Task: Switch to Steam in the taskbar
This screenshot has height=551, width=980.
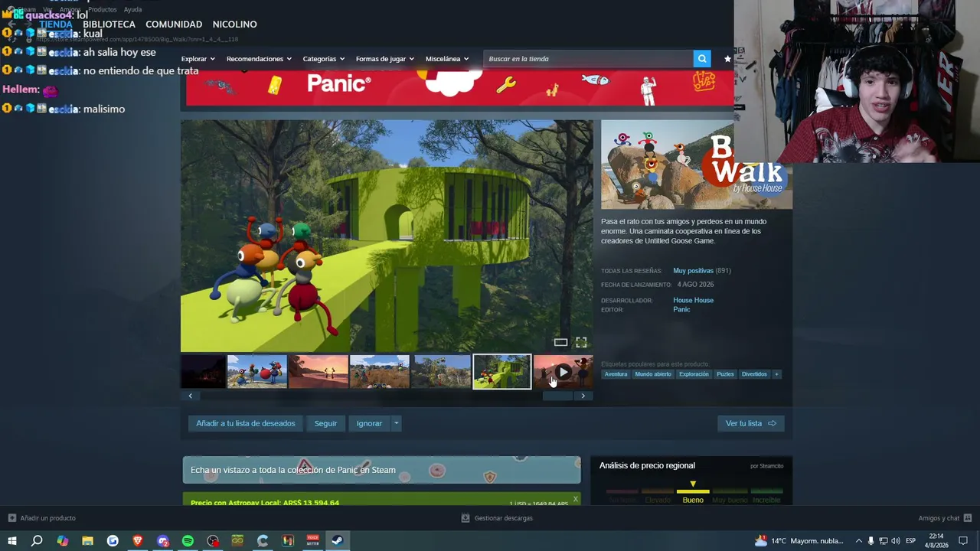Action: tap(337, 541)
